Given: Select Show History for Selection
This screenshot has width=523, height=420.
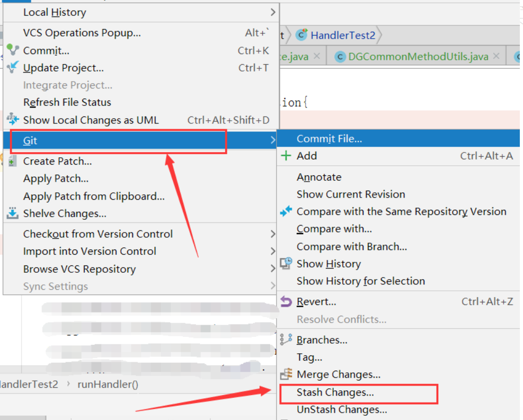Looking at the screenshot, I should (398, 281).
